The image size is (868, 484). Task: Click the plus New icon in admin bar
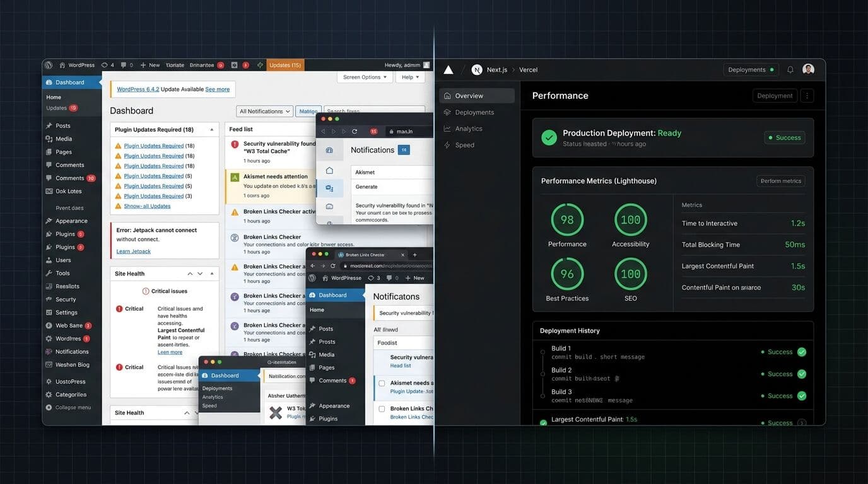(143, 65)
